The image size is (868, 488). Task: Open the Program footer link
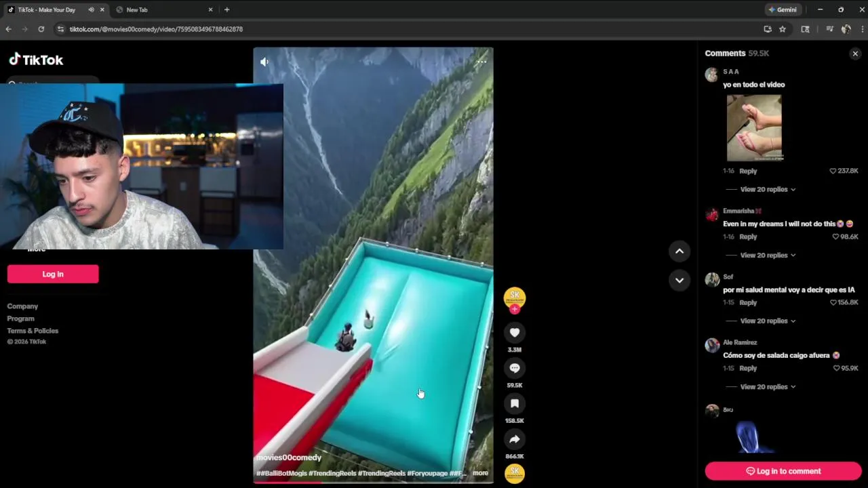[20, 319]
